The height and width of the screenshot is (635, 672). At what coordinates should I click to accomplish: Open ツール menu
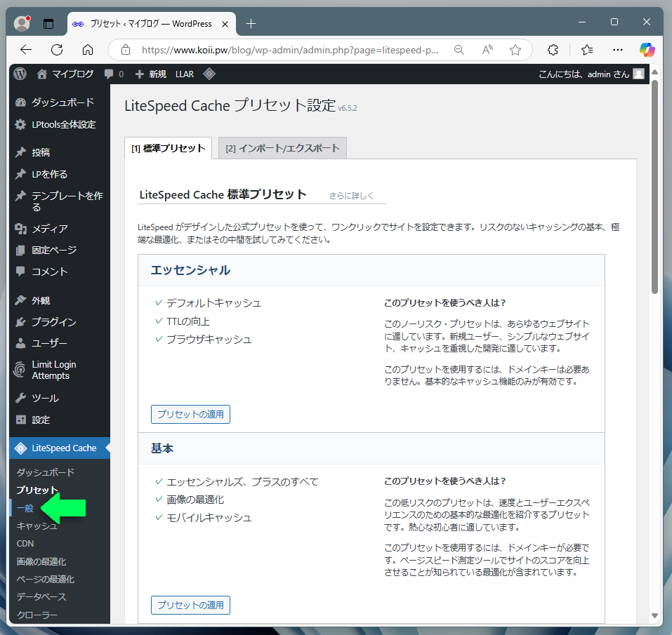click(60, 399)
